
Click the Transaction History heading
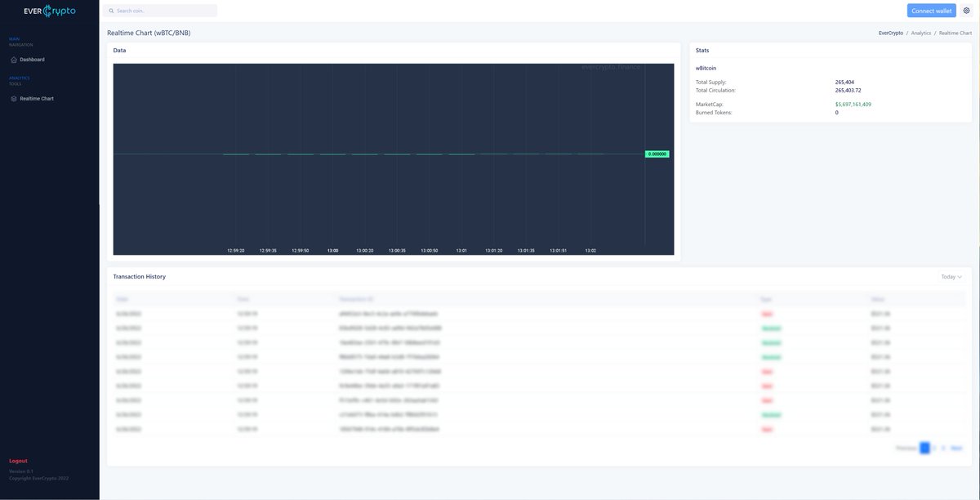pyautogui.click(x=140, y=277)
